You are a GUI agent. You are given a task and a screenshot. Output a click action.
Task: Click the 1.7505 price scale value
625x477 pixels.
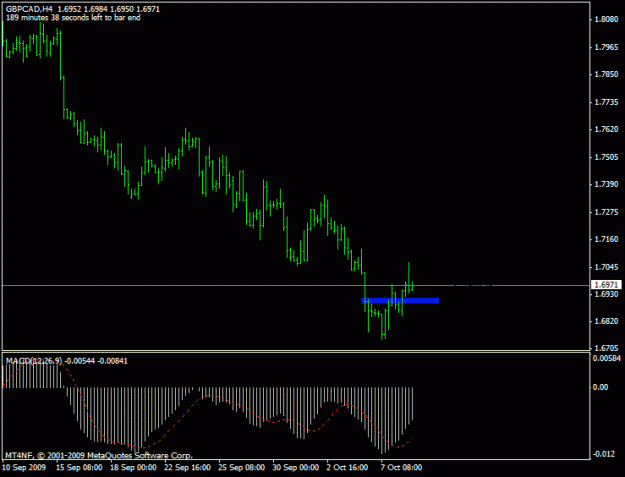pyautogui.click(x=606, y=157)
